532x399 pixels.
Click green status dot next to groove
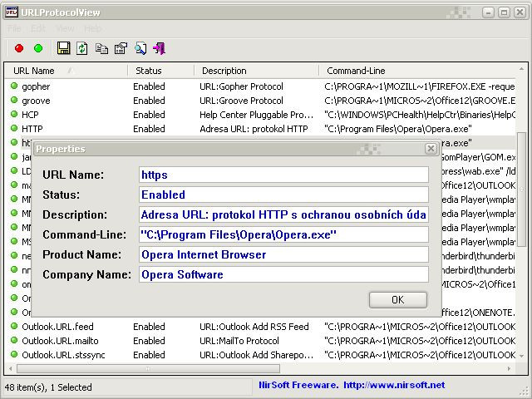click(14, 100)
